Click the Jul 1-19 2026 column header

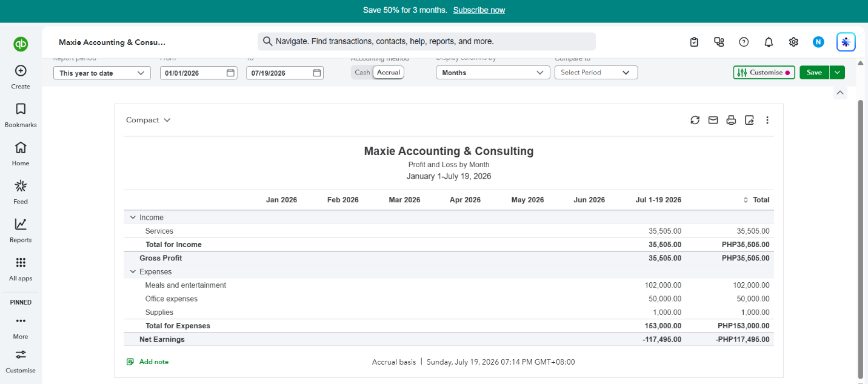pos(658,200)
